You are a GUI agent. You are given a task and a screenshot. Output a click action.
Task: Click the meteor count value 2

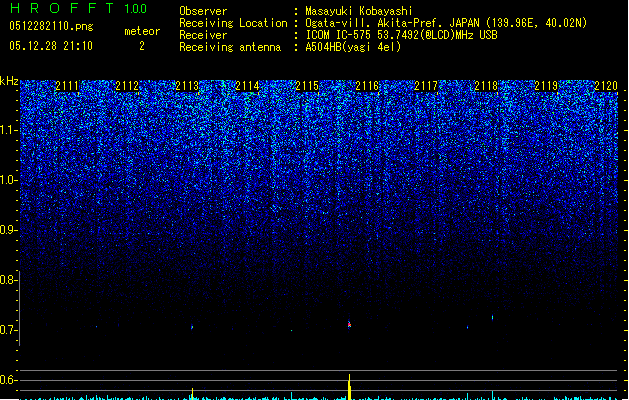tap(142, 46)
